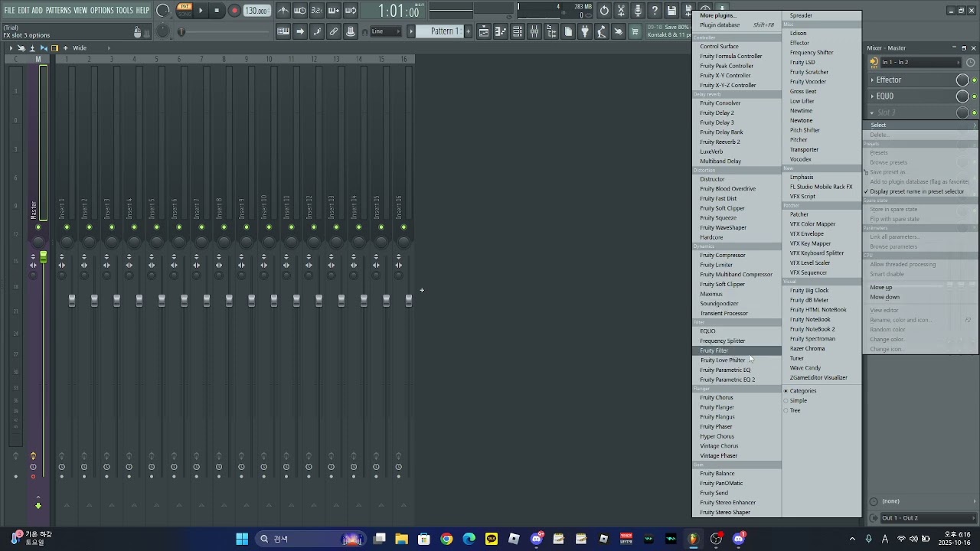Click the save floppy disk icon
Screen dimensions: 980x551
[x=671, y=11]
